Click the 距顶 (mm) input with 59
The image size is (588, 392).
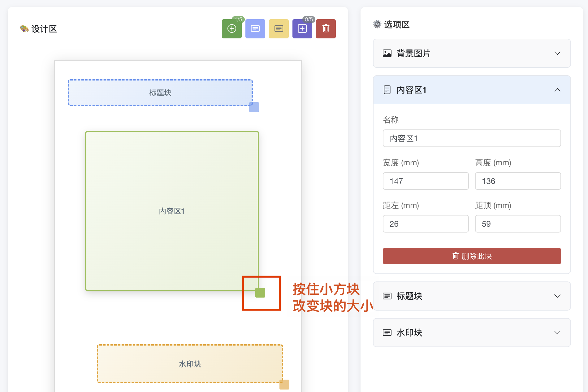(518, 224)
